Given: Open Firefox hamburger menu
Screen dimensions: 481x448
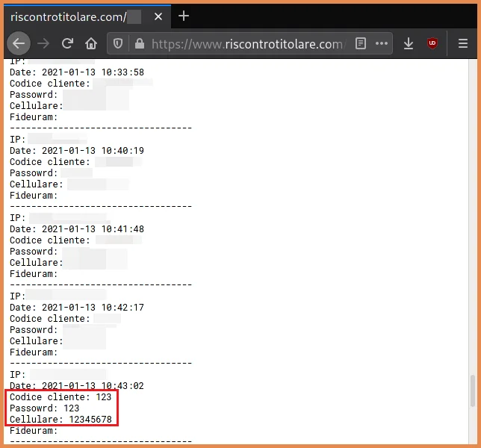Looking at the screenshot, I should (x=463, y=43).
